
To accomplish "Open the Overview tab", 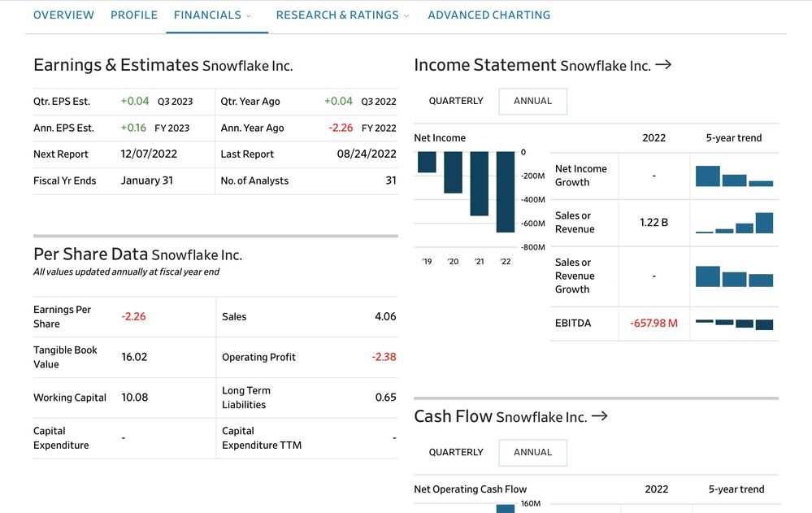I will pos(63,15).
